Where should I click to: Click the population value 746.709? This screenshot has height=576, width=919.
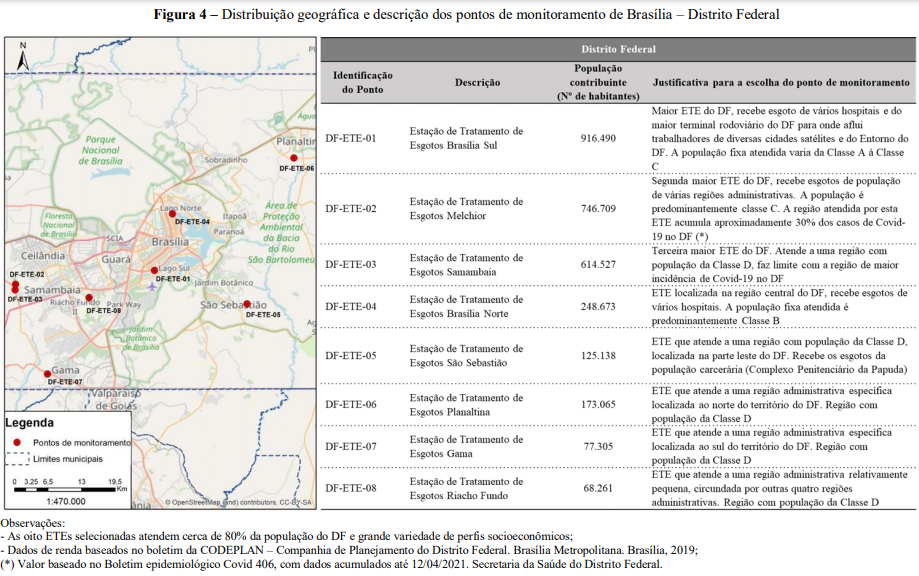(x=598, y=209)
